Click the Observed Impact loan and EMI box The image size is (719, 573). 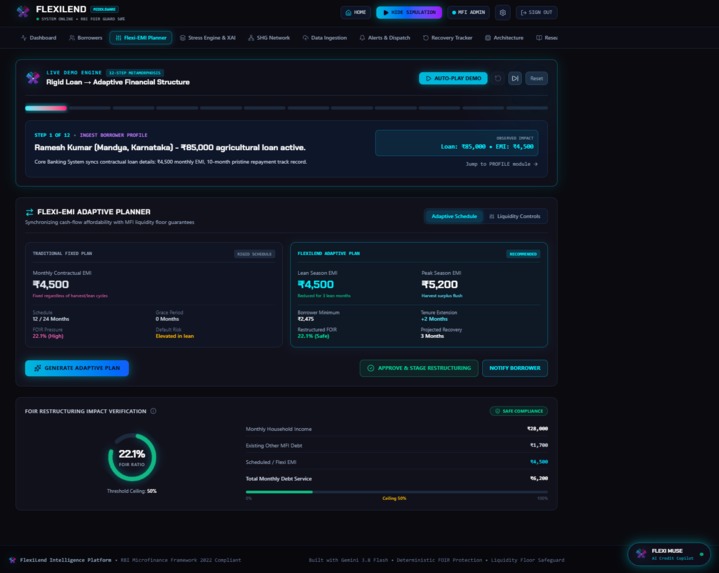coord(457,143)
